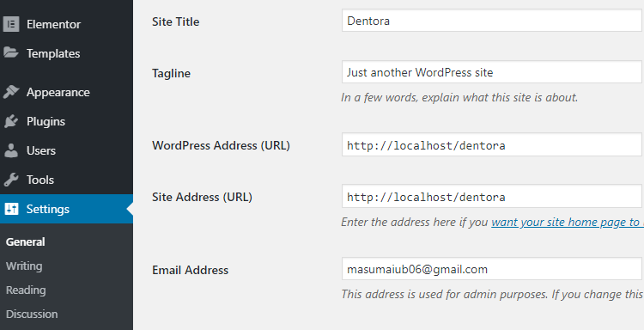644x330 pixels.
Task: Select the General settings submenu
Action: coord(26,241)
